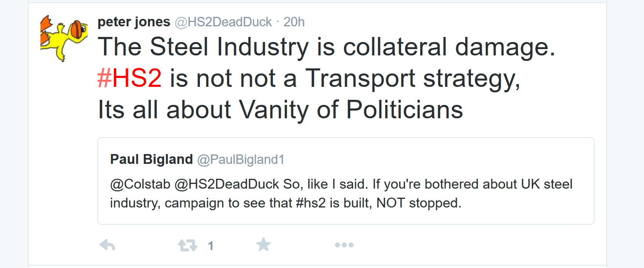Open Paul Bigland's name in quoted tweet

tap(151, 159)
